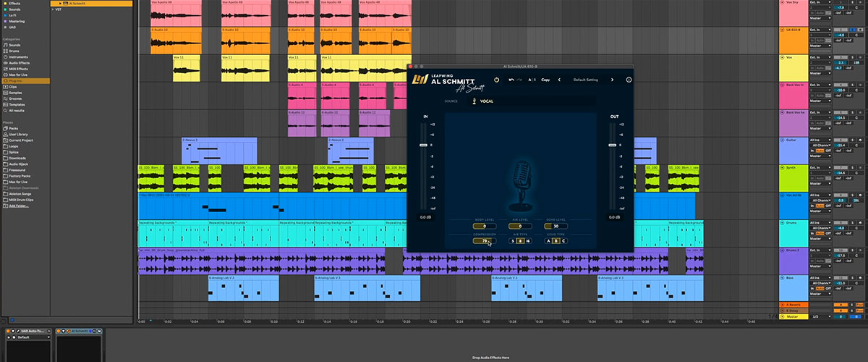Select the Effects collection
Screen dimensions: 868x362
tap(14, 4)
